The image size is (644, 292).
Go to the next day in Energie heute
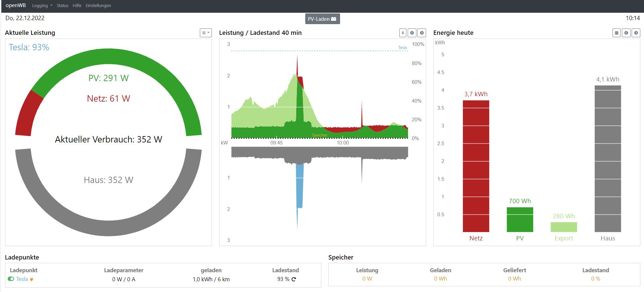pyautogui.click(x=636, y=33)
